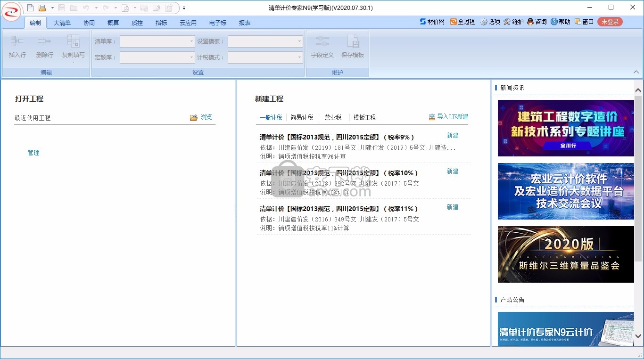The height and width of the screenshot is (359, 644).
Task: Collapse the ribbon with the chevron
Action: [x=636, y=72]
